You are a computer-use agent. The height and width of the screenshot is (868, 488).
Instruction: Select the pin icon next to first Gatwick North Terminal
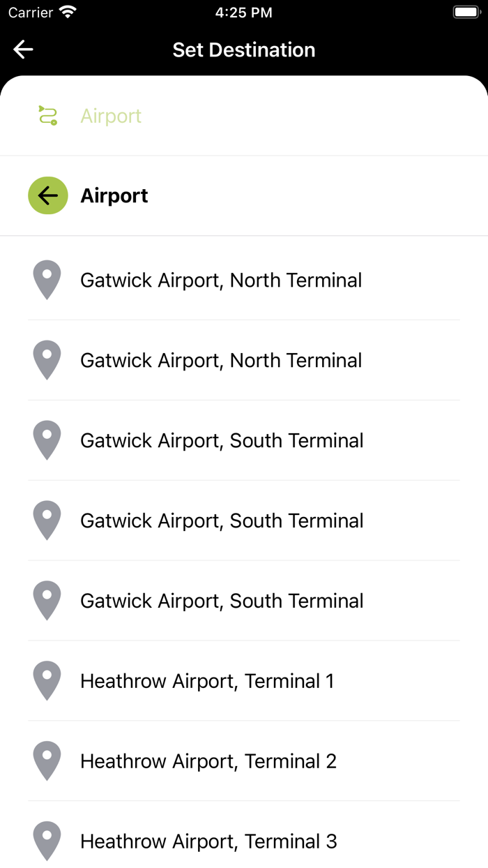pyautogui.click(x=47, y=280)
